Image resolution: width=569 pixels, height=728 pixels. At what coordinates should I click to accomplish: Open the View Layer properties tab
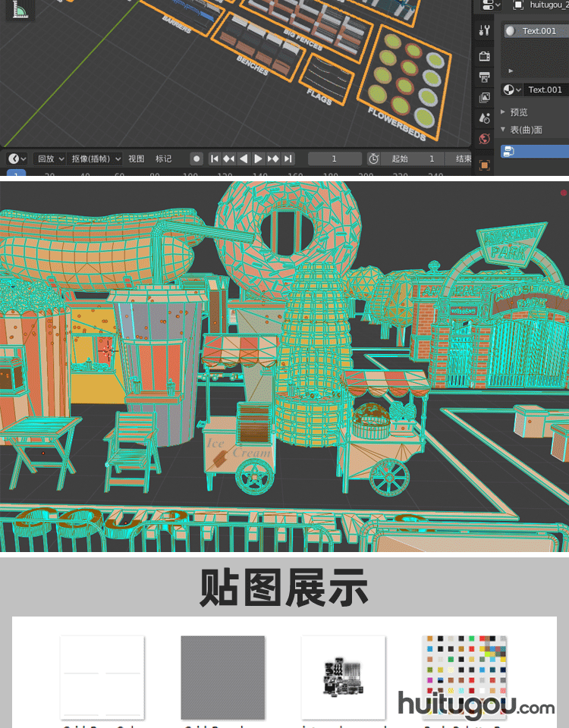tap(486, 97)
